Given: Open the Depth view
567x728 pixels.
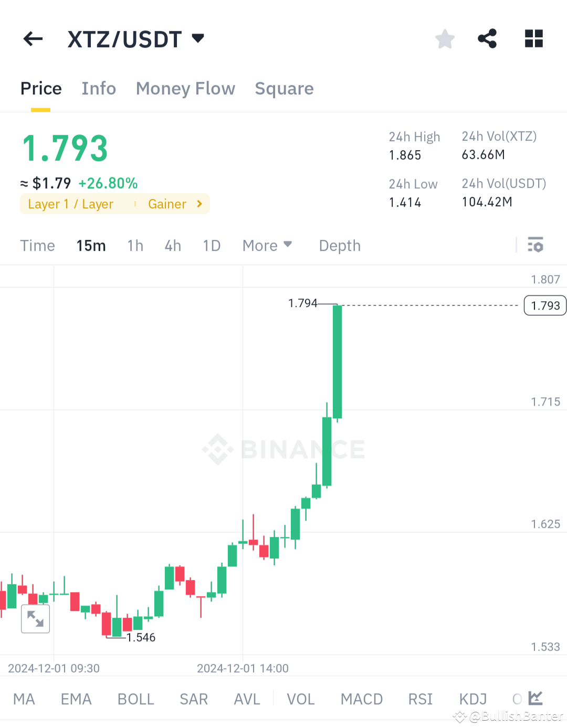Looking at the screenshot, I should click(339, 245).
